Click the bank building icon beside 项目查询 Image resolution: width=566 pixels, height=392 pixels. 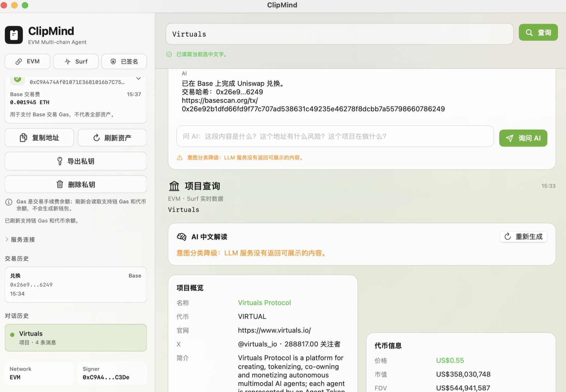174,186
